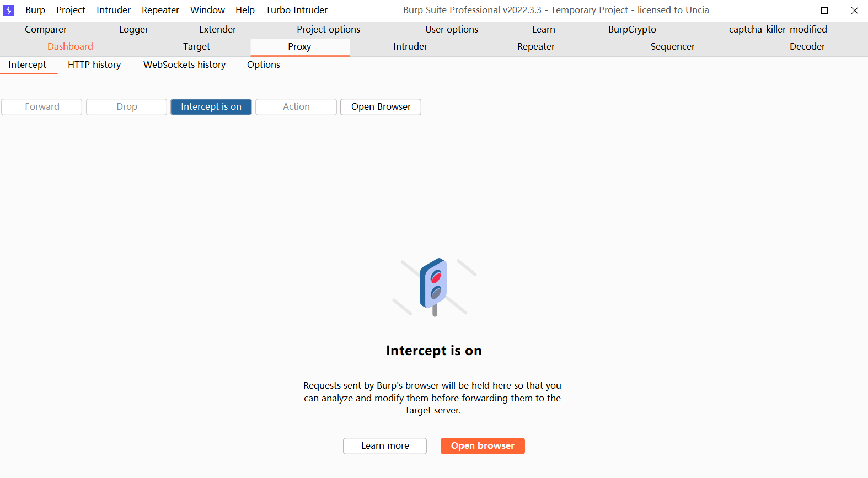Open the WebSockets history sub-tab
Image resolution: width=868 pixels, height=478 pixels.
click(x=184, y=65)
